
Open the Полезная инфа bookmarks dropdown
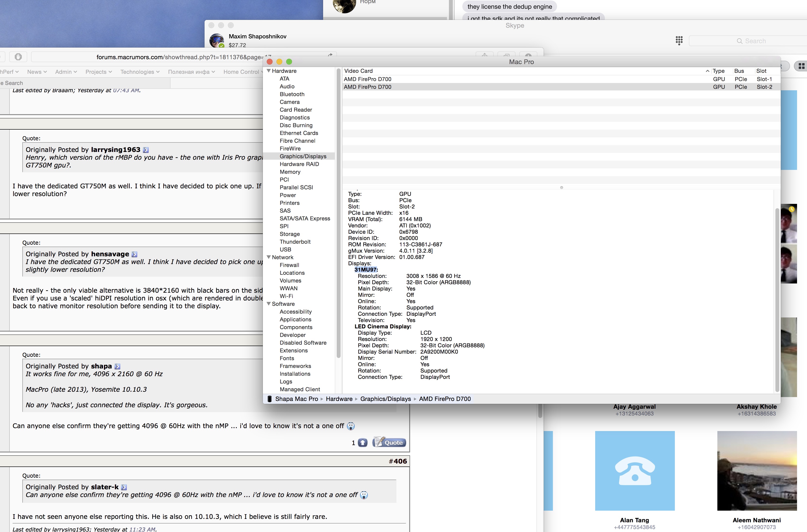tap(191, 72)
